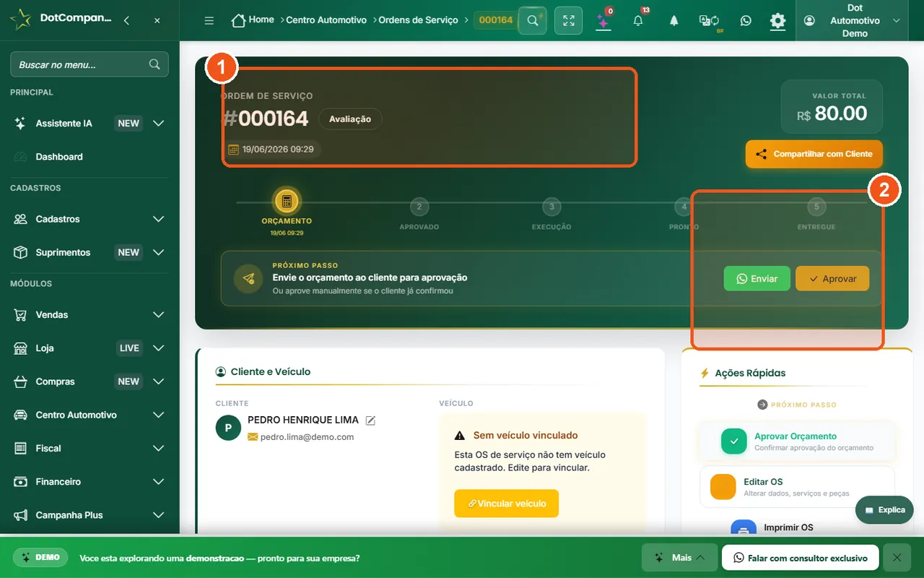
Task: Edit client Pedro Henrique Lima pencil icon
Action: pyautogui.click(x=370, y=420)
